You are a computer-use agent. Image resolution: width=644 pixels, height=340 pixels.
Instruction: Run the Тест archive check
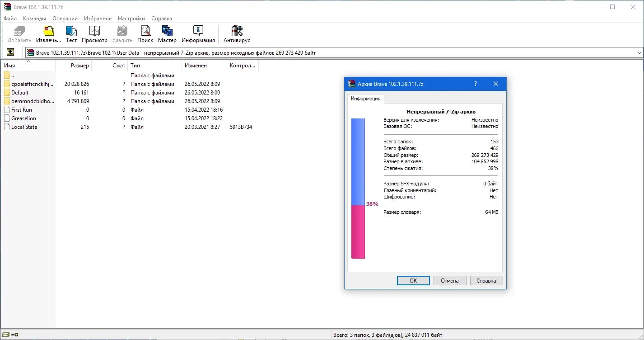click(71, 34)
